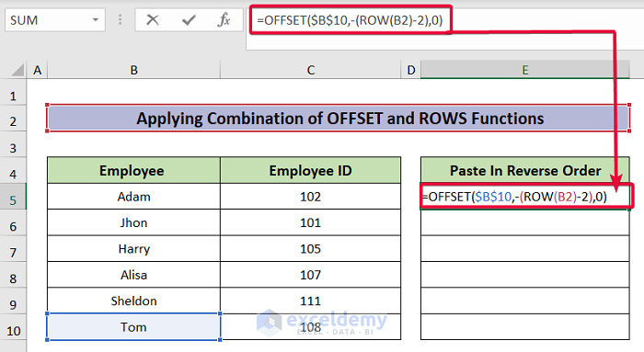Select empty cell E7 in Paste column

tap(525, 249)
